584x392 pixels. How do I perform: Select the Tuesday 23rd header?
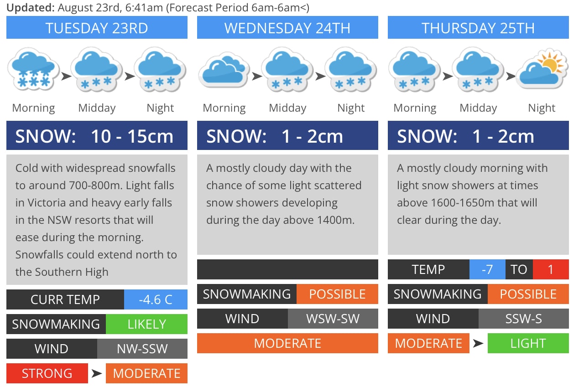coord(97,28)
